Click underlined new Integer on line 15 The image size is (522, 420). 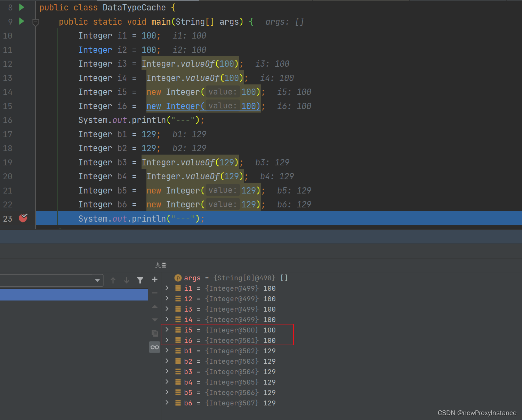[x=203, y=106]
